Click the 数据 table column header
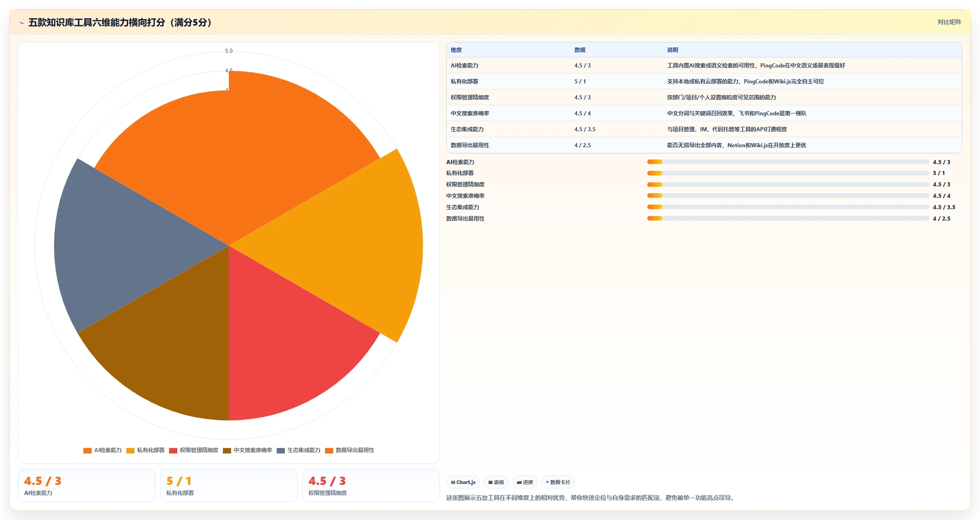980x520 pixels. point(580,50)
